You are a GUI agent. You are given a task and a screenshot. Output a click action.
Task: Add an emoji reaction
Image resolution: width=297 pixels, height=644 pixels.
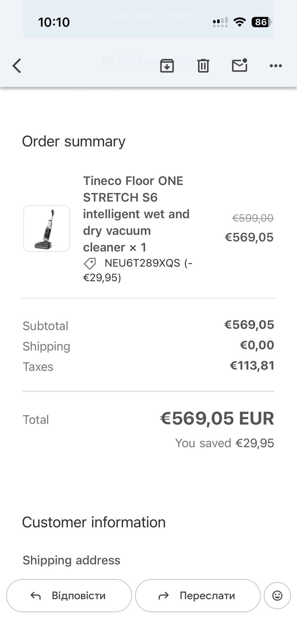point(277,595)
